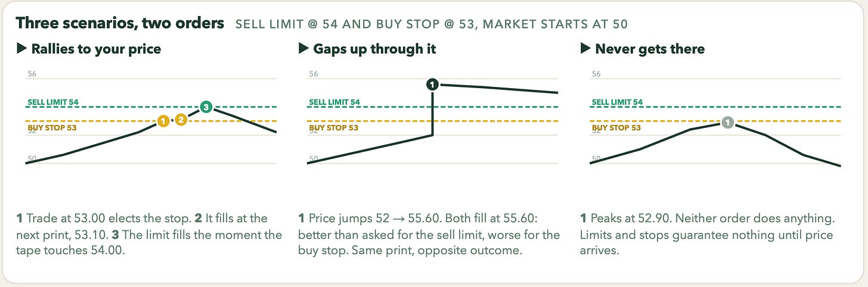This screenshot has height=287, width=868.
Task: Click yellow marker 1 on first chart
Action: point(163,121)
